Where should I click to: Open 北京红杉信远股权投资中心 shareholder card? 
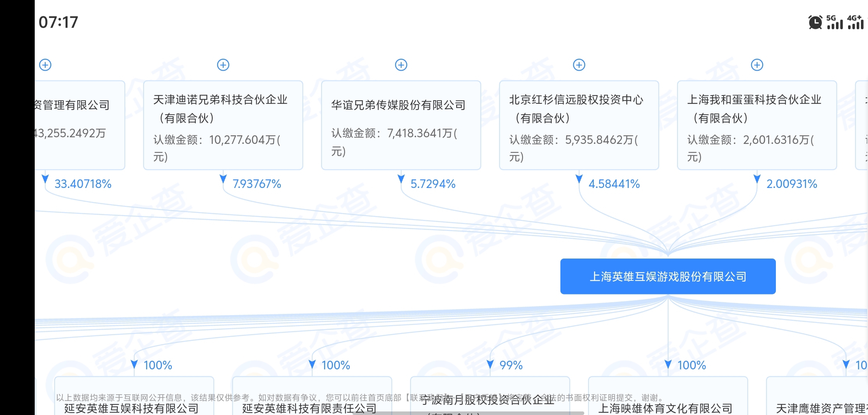point(579,125)
